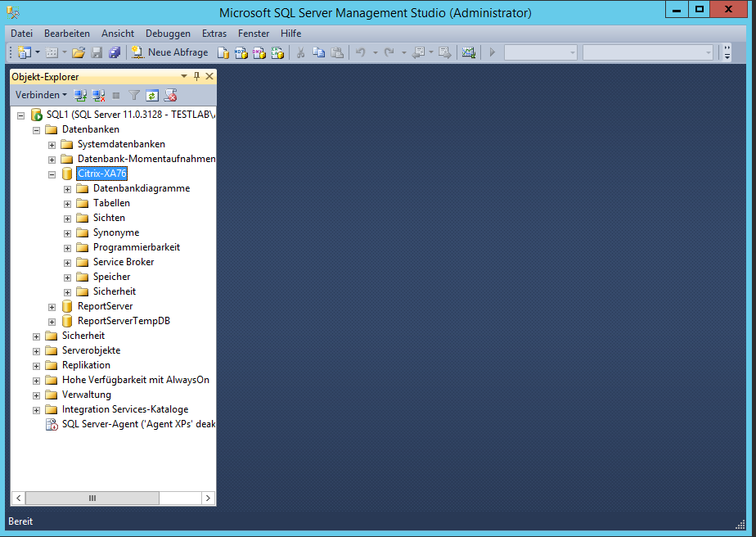This screenshot has height=537, width=756.
Task: Open the New Project icon dropdown arrow
Action: [37, 52]
